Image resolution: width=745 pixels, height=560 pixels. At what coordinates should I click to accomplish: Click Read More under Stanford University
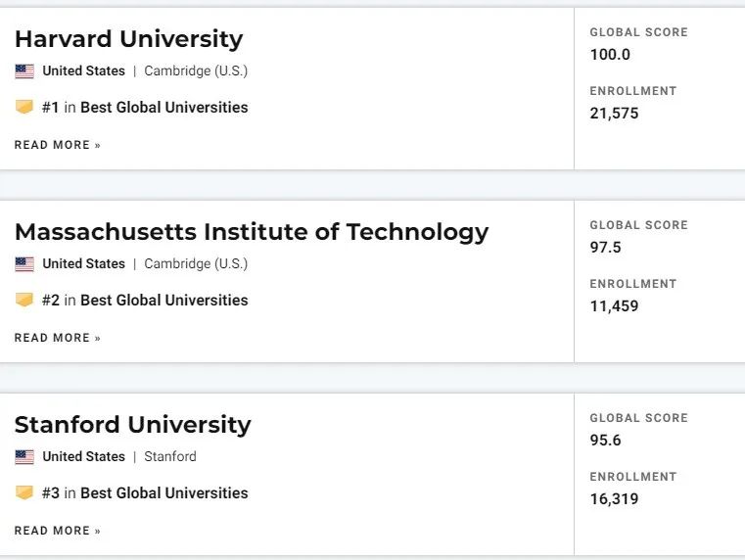click(x=58, y=531)
